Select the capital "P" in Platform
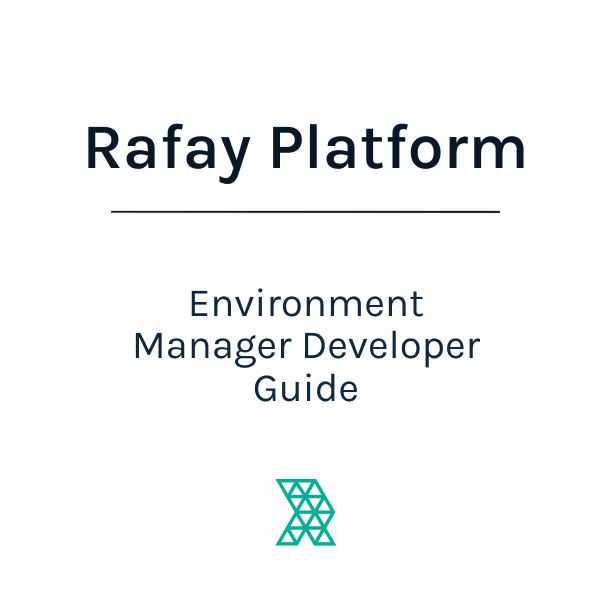This screenshot has width=612, height=612. point(289,148)
